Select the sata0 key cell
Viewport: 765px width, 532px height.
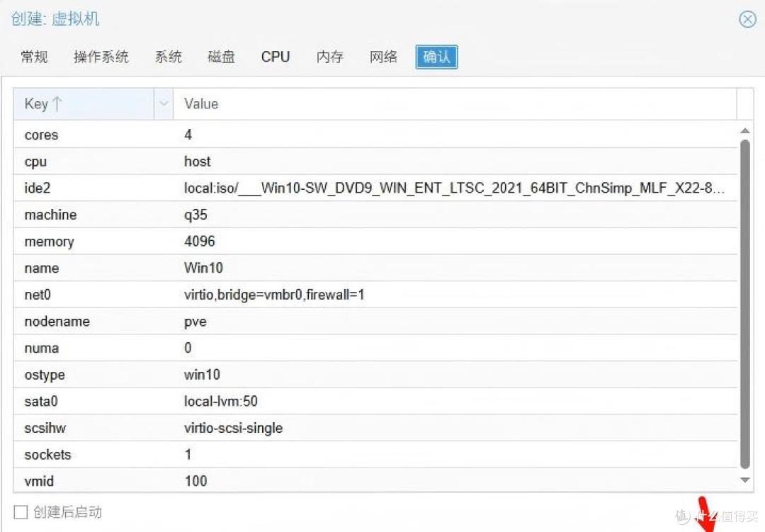tap(41, 401)
